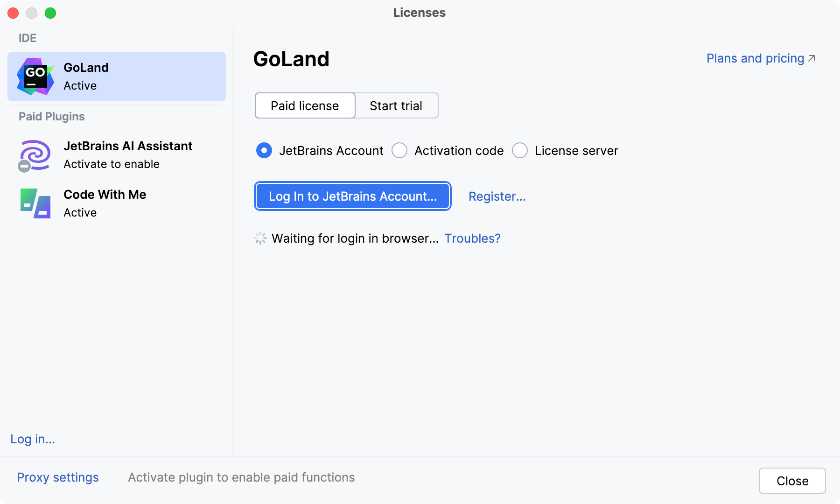The image size is (840, 504).
Task: Select the JetBrains Account radio button
Action: (264, 150)
